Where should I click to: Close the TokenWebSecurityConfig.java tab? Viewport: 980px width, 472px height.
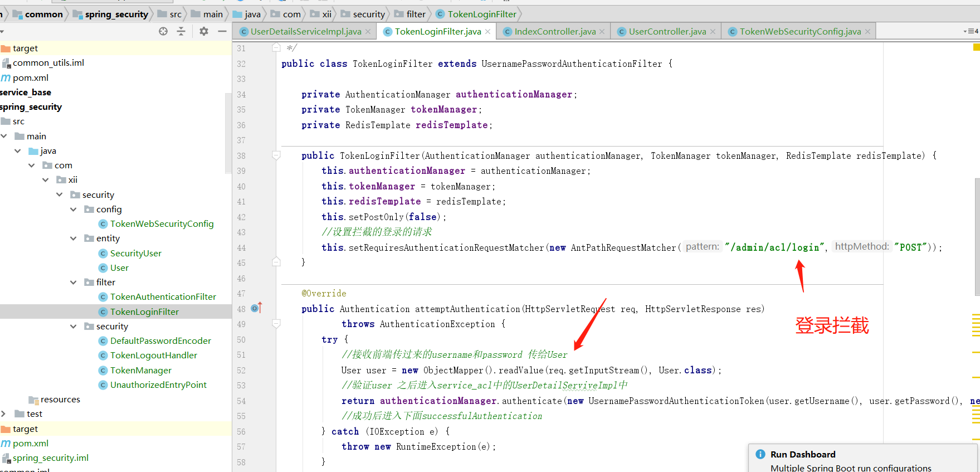pos(867,32)
